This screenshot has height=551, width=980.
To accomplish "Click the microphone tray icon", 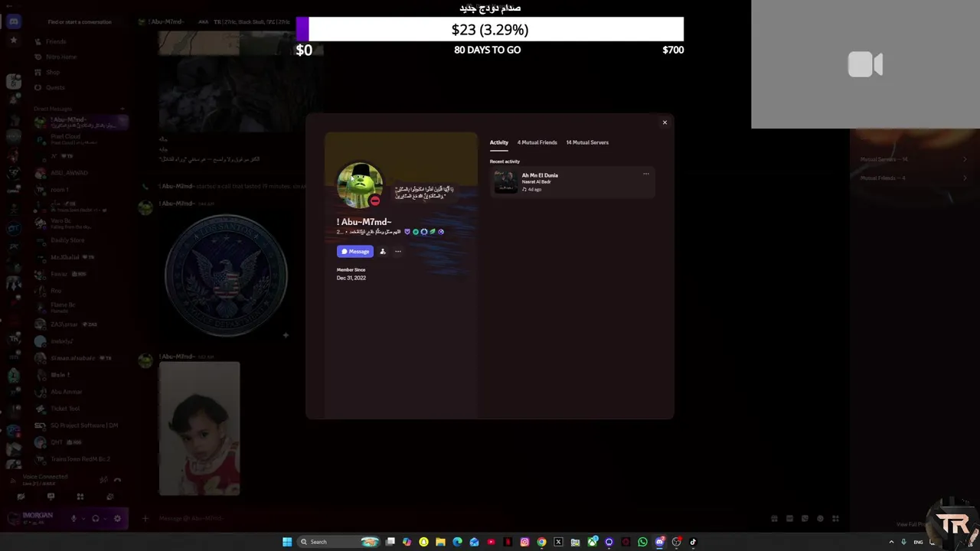I will coord(903,542).
